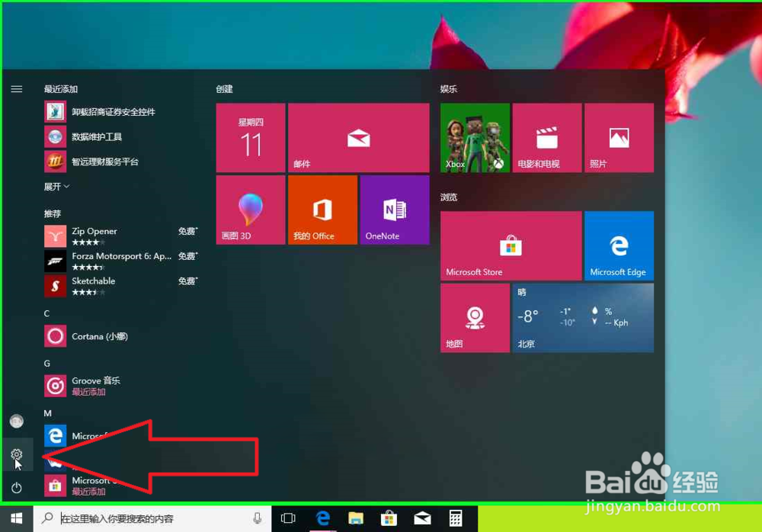Open Task View from the taskbar

(287, 518)
